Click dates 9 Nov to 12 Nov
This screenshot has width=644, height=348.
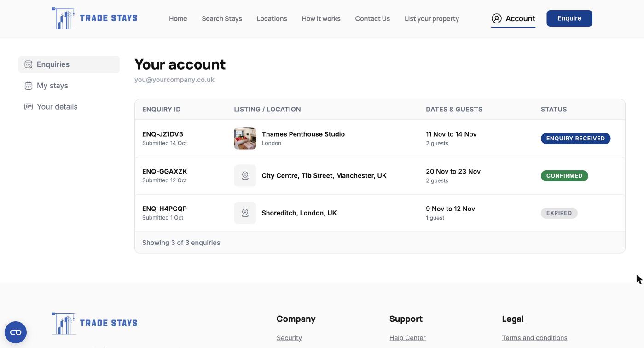pyautogui.click(x=451, y=209)
